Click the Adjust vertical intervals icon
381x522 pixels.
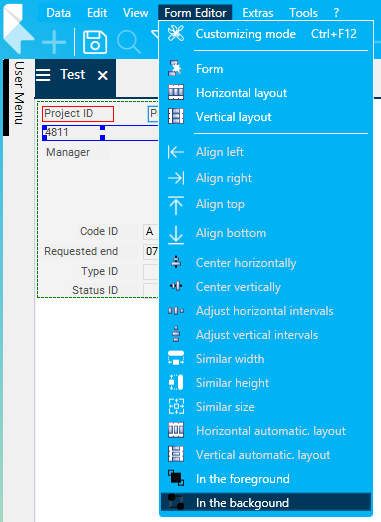coord(176,334)
